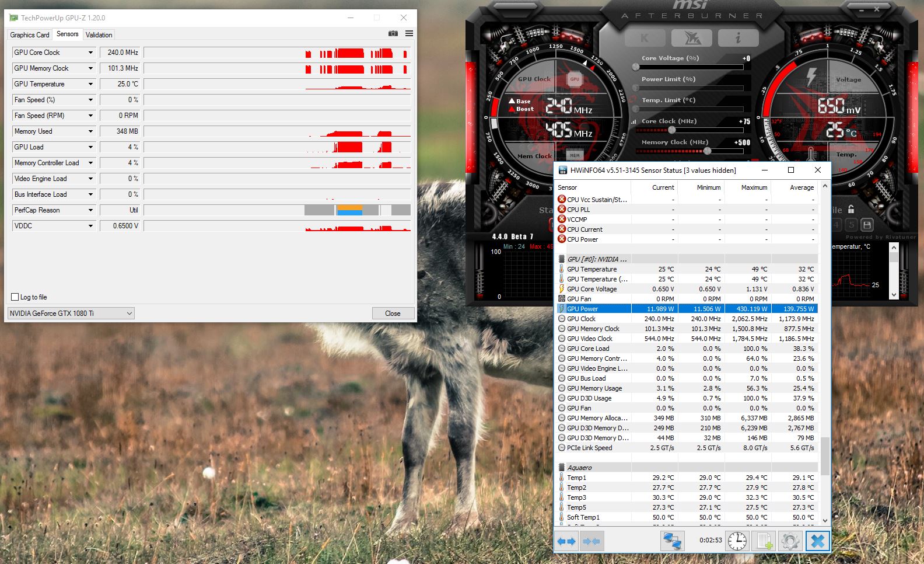
Task: Click HWiNFO sensor list scrollbar down arrow
Action: 825,520
